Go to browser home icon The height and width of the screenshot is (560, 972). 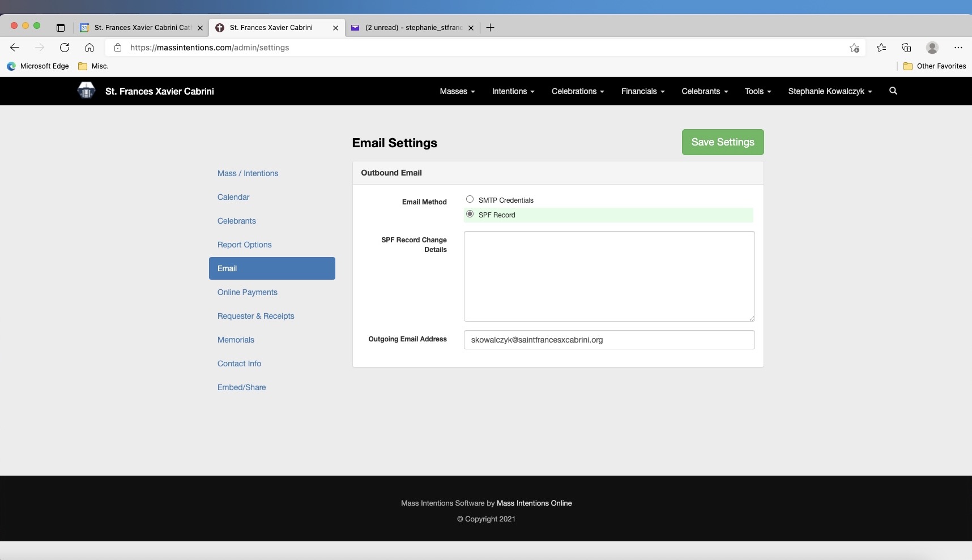pyautogui.click(x=89, y=48)
